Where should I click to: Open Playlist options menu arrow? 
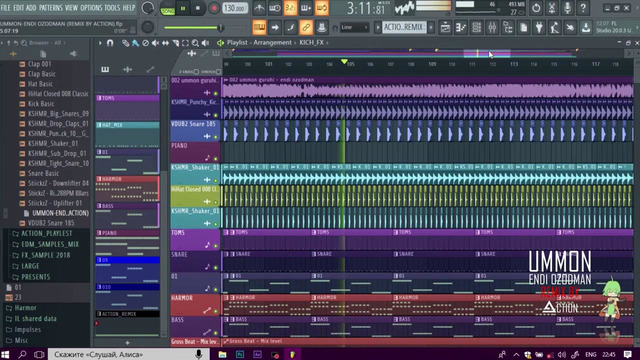(100, 43)
